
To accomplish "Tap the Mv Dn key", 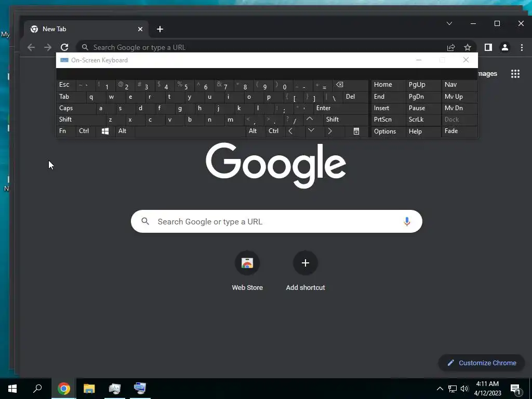I will pyautogui.click(x=459, y=108).
